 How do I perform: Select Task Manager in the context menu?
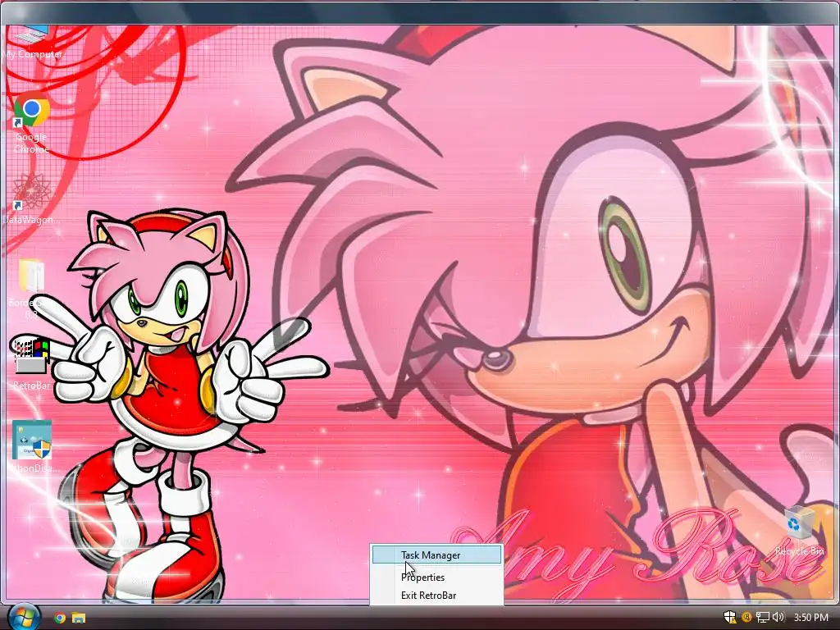pos(436,555)
